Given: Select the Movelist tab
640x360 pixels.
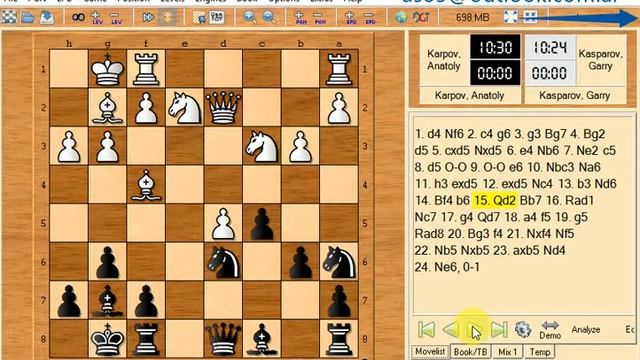Looking at the screenshot, I should click(430, 351).
